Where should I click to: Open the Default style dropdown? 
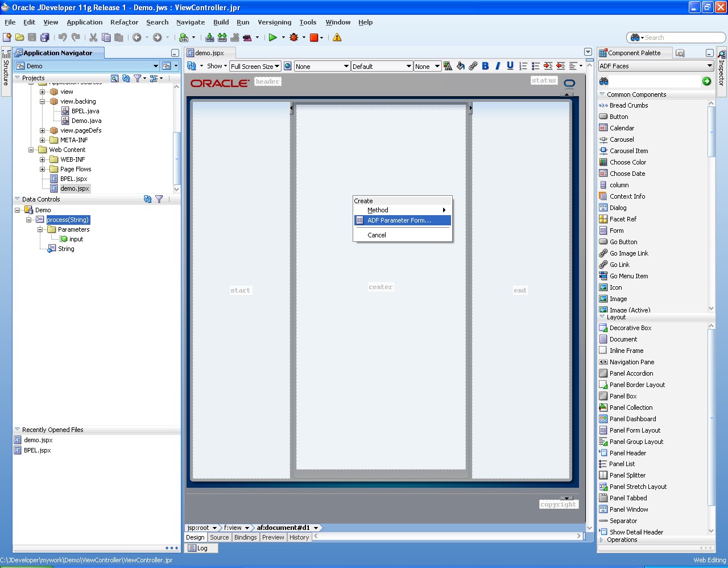382,67
